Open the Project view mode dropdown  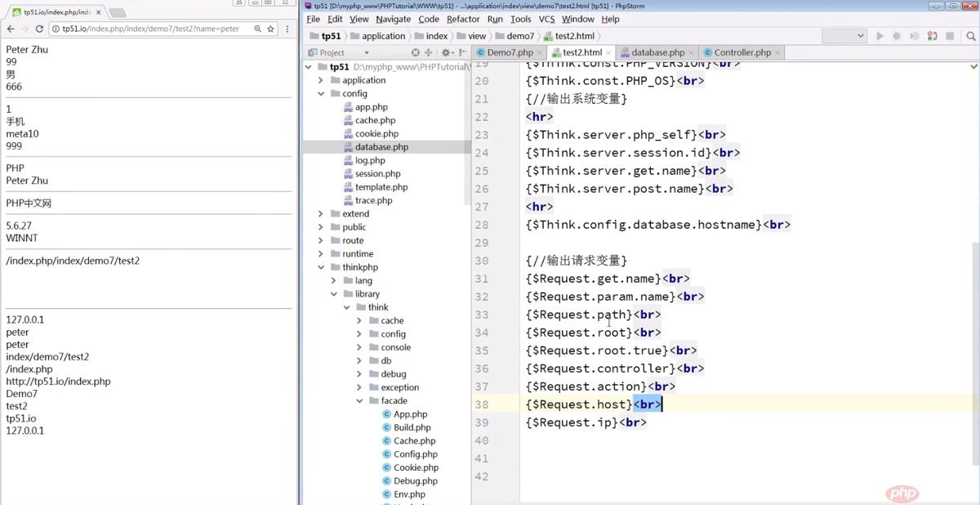point(366,52)
